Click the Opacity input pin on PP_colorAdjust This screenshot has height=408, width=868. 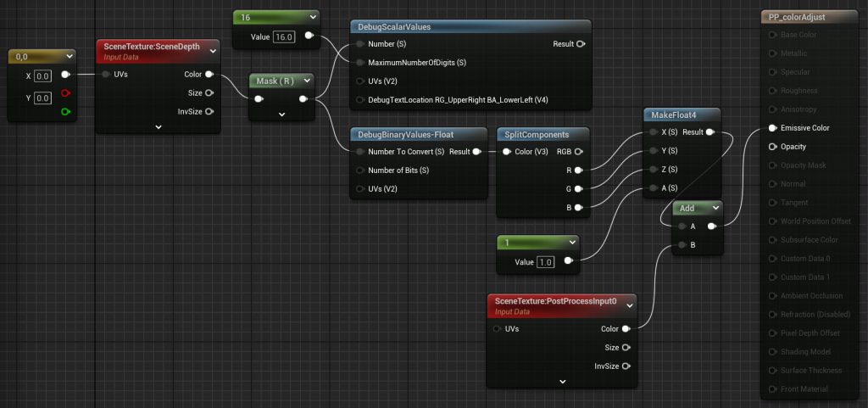tap(772, 147)
